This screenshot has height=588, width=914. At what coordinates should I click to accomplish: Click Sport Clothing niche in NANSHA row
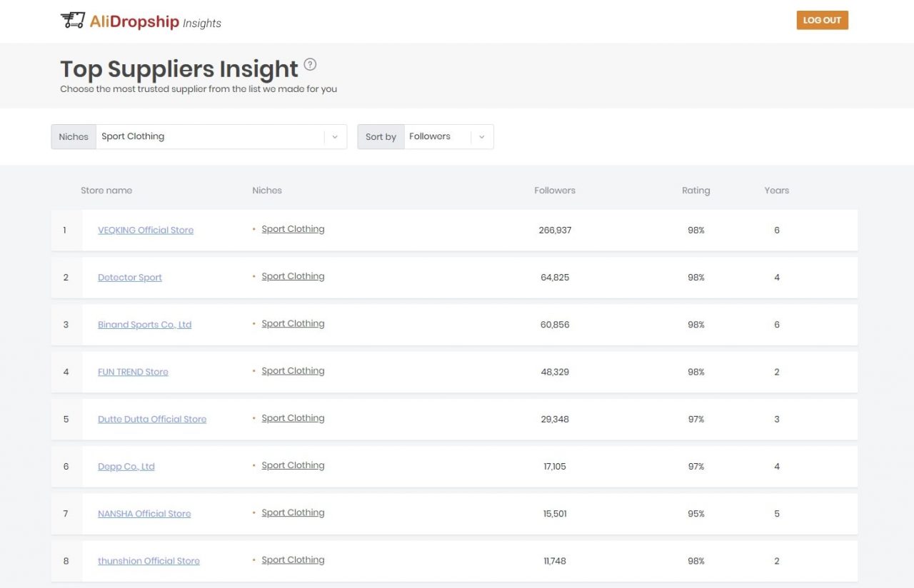[293, 512]
